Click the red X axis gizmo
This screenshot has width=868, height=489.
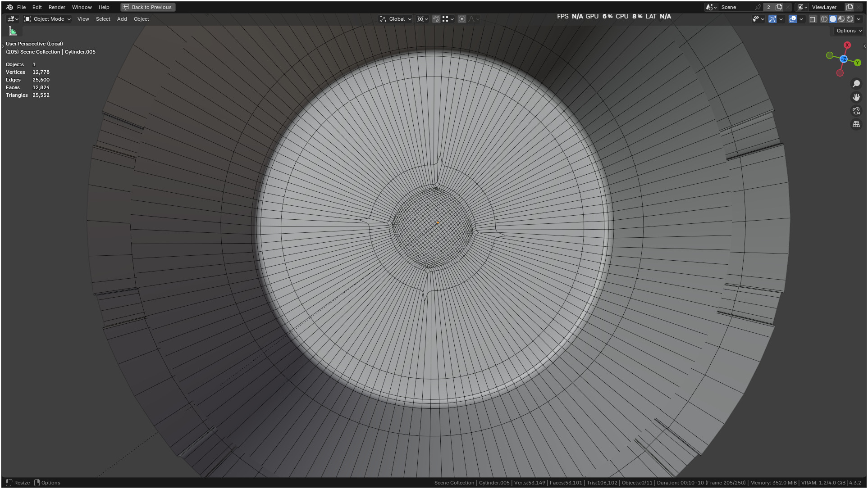click(847, 45)
